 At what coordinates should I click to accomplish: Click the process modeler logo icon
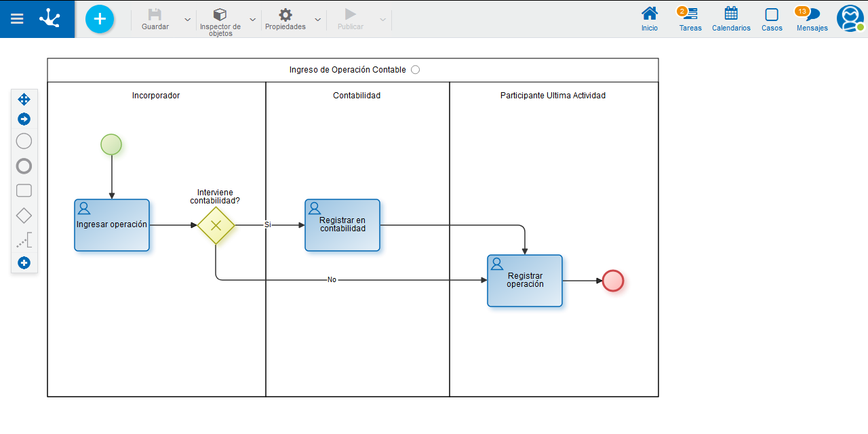[x=50, y=18]
